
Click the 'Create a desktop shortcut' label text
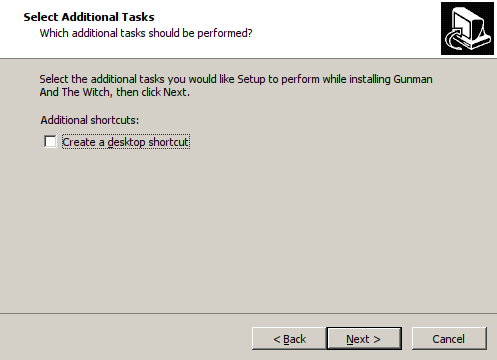pos(126,142)
